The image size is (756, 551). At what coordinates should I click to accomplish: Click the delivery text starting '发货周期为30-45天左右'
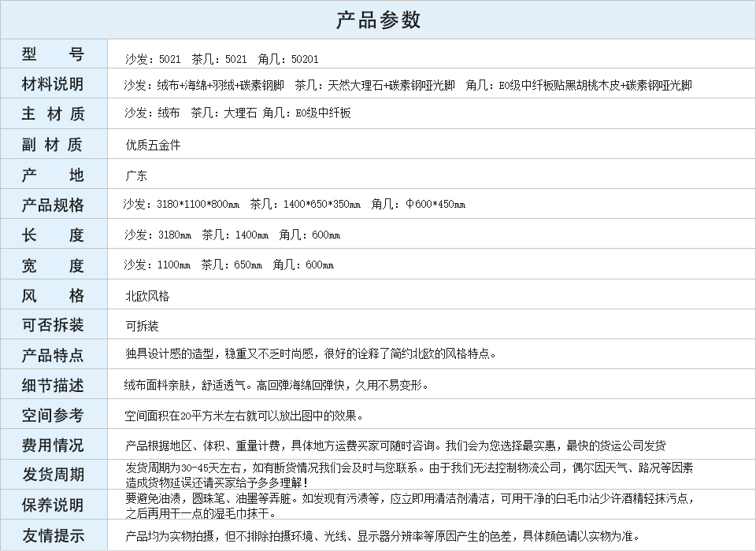click(x=409, y=475)
